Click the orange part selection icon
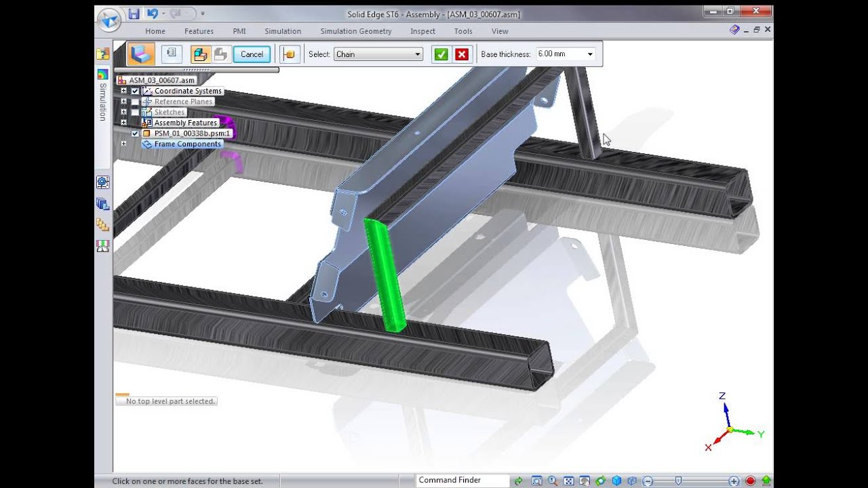This screenshot has width=868, height=488. click(290, 54)
